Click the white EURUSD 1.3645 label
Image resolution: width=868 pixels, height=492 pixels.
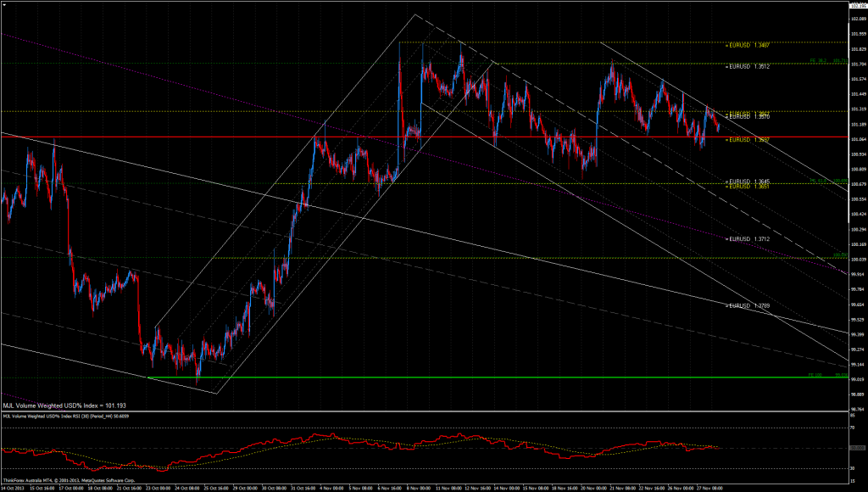click(x=748, y=182)
